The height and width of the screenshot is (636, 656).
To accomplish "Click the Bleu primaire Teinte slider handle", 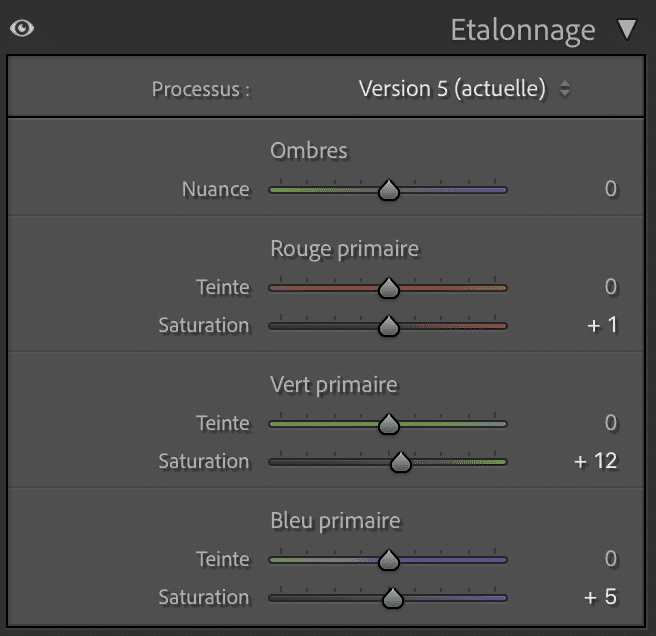I will [x=389, y=560].
